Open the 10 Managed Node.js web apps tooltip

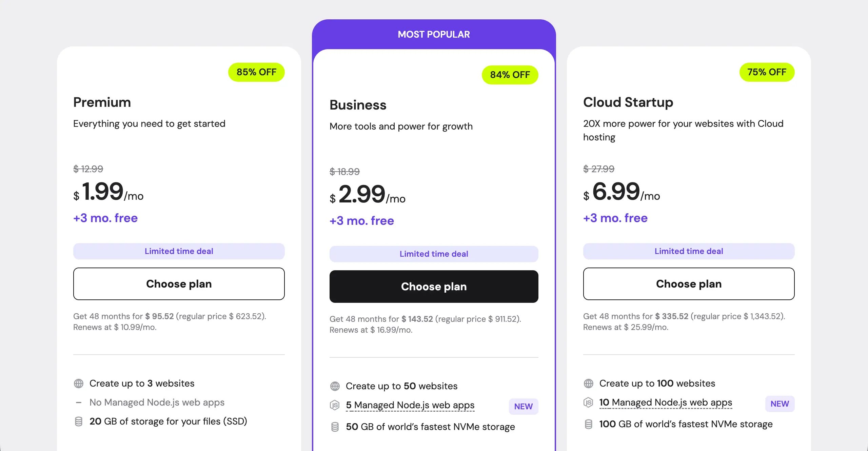point(665,403)
